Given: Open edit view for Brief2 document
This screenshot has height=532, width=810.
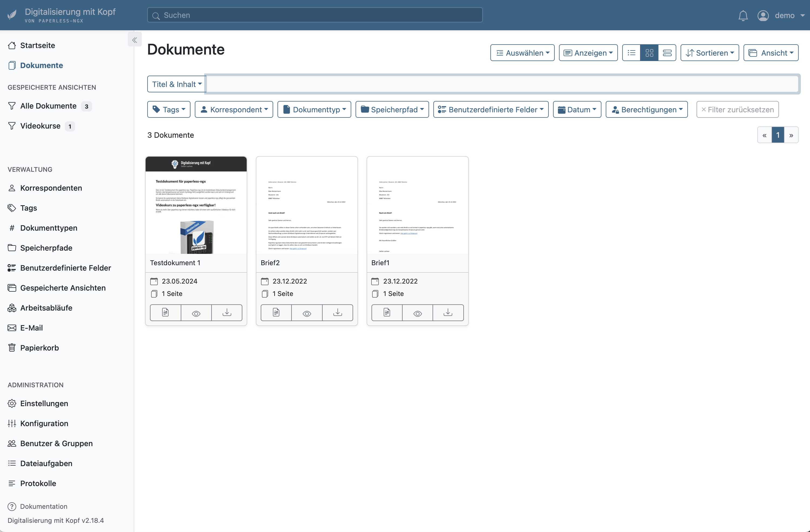Looking at the screenshot, I should click(x=276, y=313).
